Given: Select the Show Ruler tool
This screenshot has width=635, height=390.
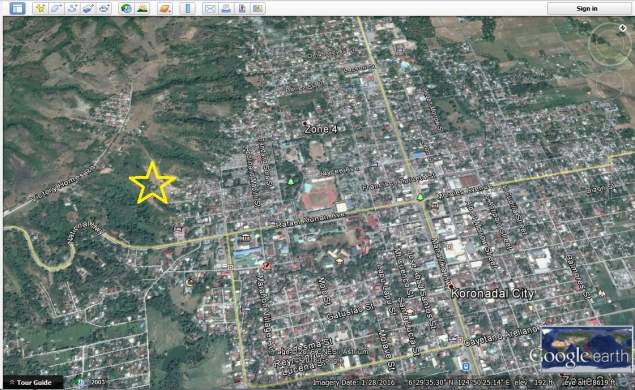Looking at the screenshot, I should [x=188, y=8].
